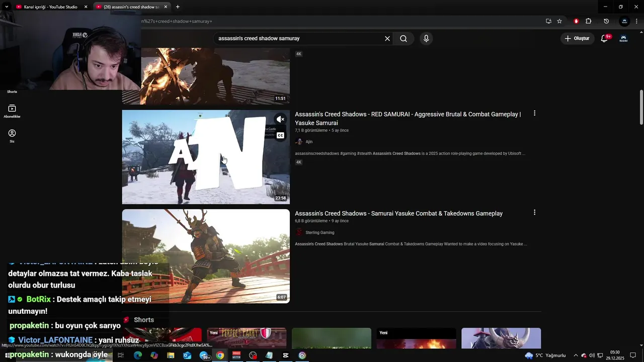Screen dimensions: 644x362
Task: Open the clock and date 29.12.2025
Action: coord(615,355)
